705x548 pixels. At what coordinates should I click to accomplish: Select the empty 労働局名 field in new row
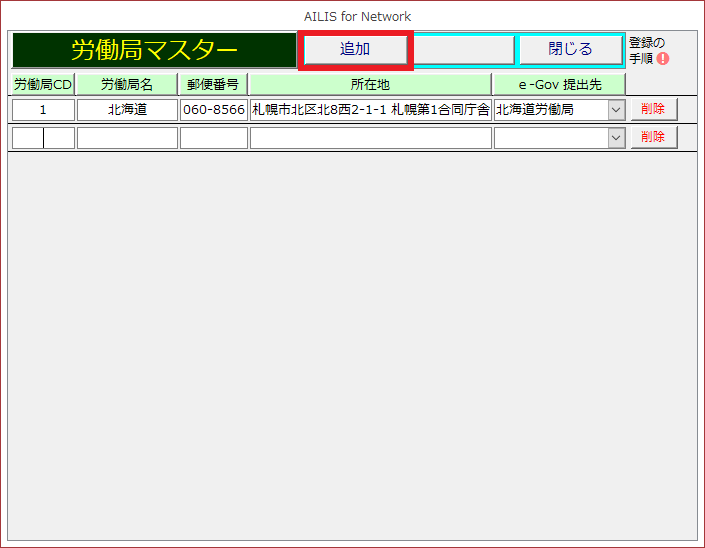tap(127, 138)
